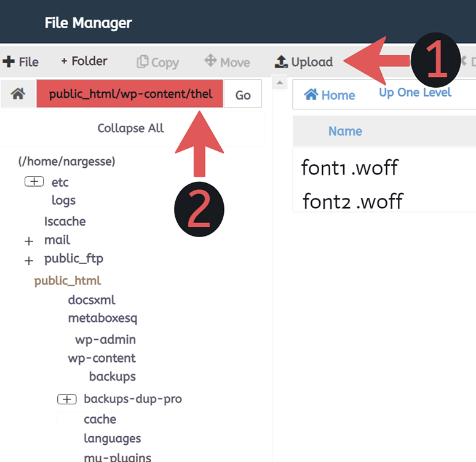The image size is (476, 462).
Task: Click the Move arrows icon in toolbar
Action: 210,61
